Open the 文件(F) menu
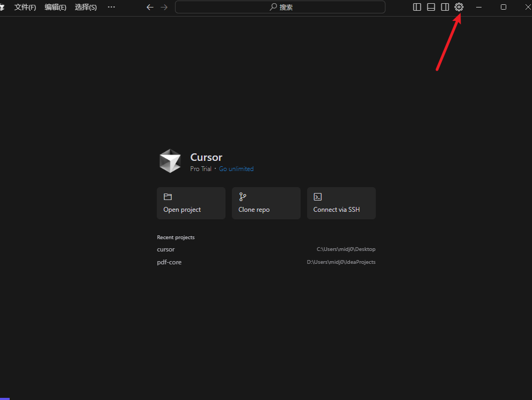 [25, 7]
